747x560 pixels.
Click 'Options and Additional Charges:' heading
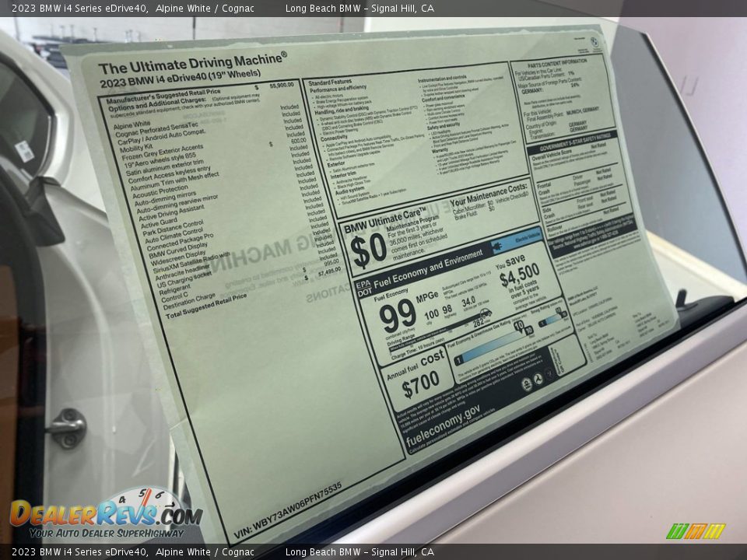coord(157,104)
